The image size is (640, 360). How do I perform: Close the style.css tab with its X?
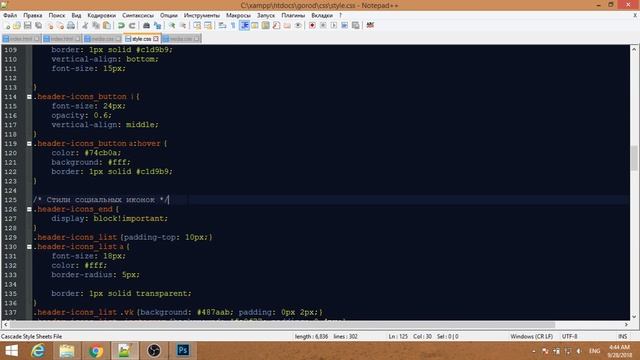[156, 39]
